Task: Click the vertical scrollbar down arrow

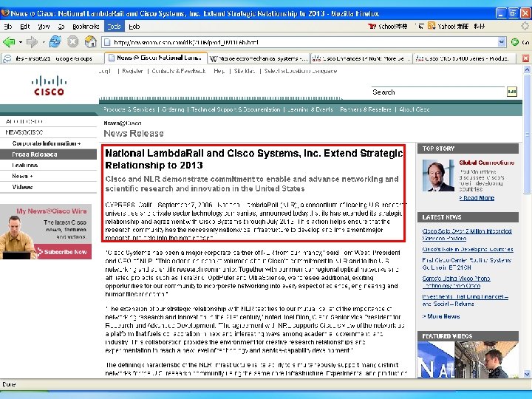Action: (x=527, y=374)
